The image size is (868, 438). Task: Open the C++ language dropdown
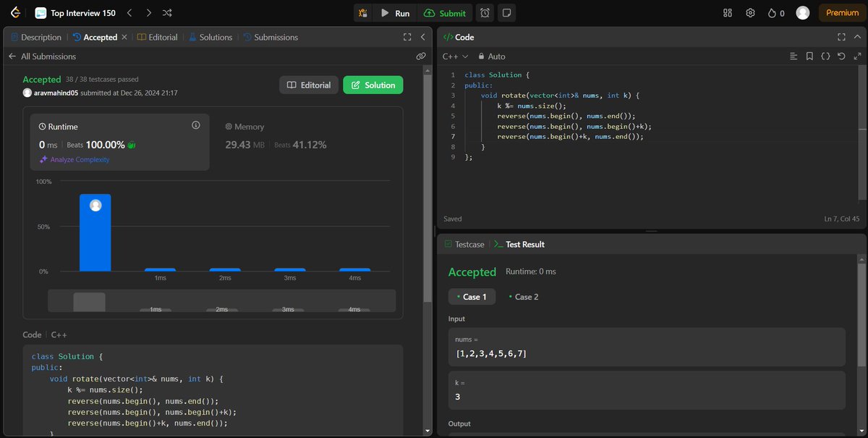(453, 56)
